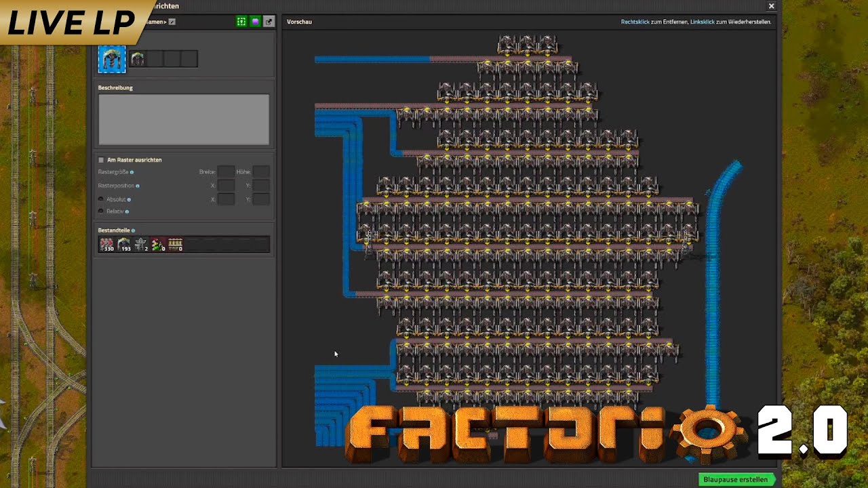Viewport: 868px width, 488px height.
Task: Click the mining drill component showing 193
Action: pos(124,245)
